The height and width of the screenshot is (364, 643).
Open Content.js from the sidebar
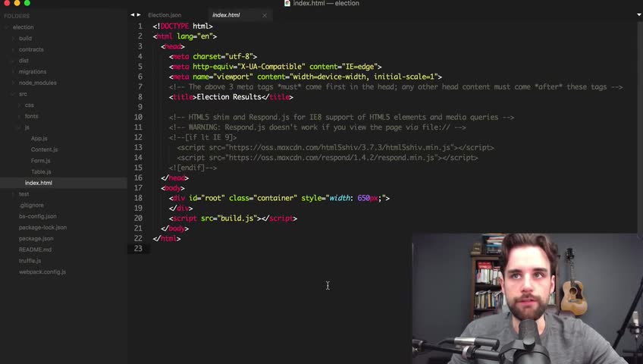pos(44,149)
